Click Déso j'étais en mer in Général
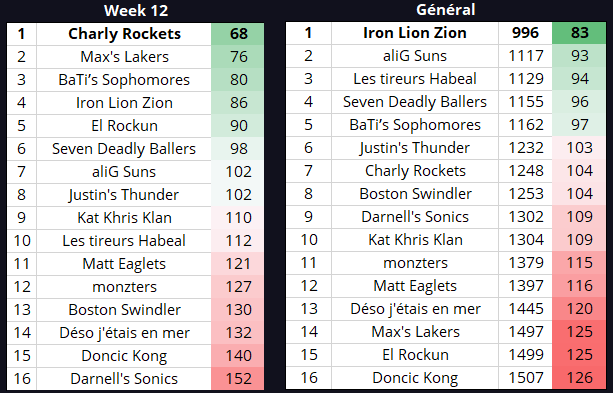The image size is (613, 393). point(415,309)
